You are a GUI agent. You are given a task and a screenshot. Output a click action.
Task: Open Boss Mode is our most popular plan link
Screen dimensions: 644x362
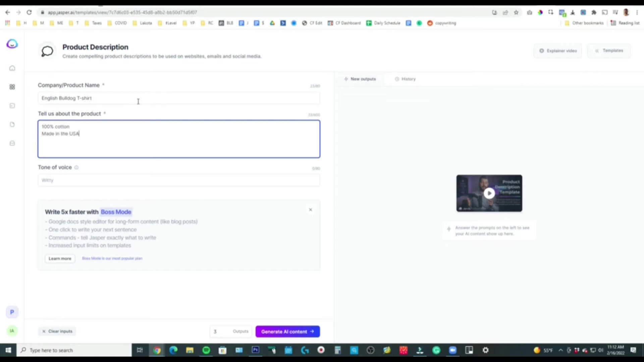112,258
